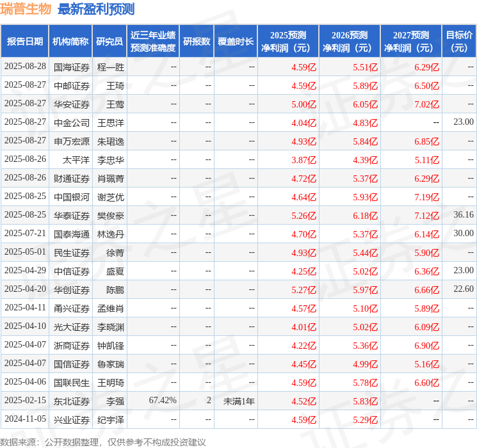Click researcher name 钟凯锋
The width and height of the screenshot is (477, 448).
[111, 346]
